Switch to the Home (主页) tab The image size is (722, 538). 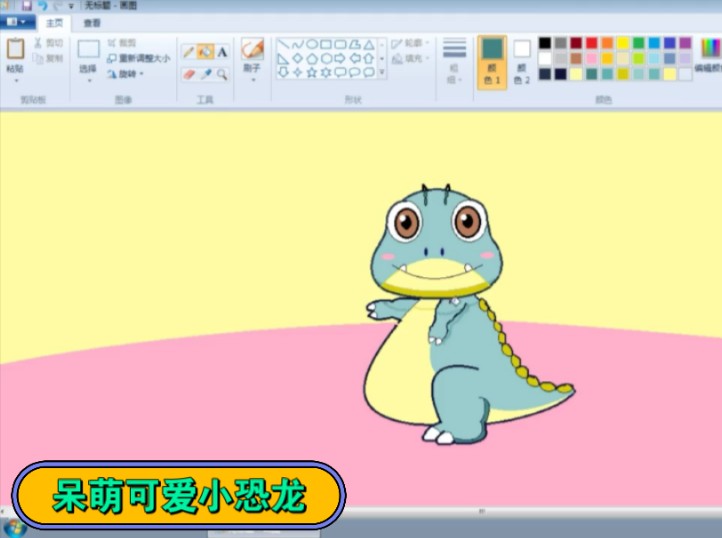pos(54,23)
